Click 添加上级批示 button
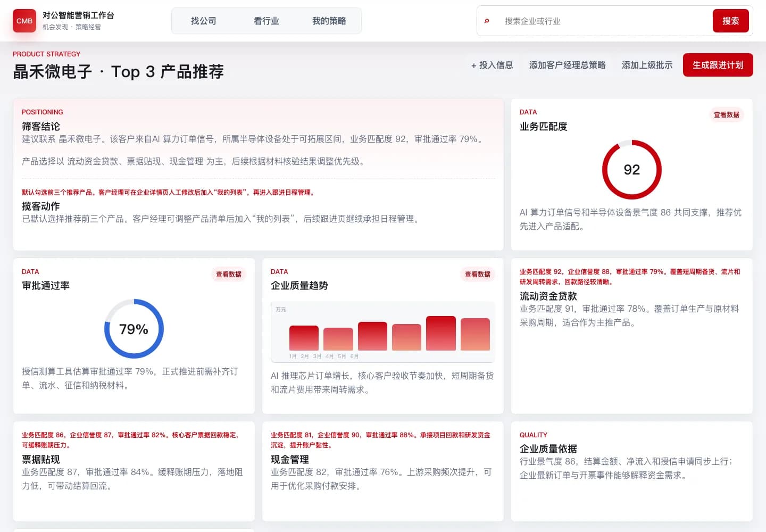 tap(647, 65)
